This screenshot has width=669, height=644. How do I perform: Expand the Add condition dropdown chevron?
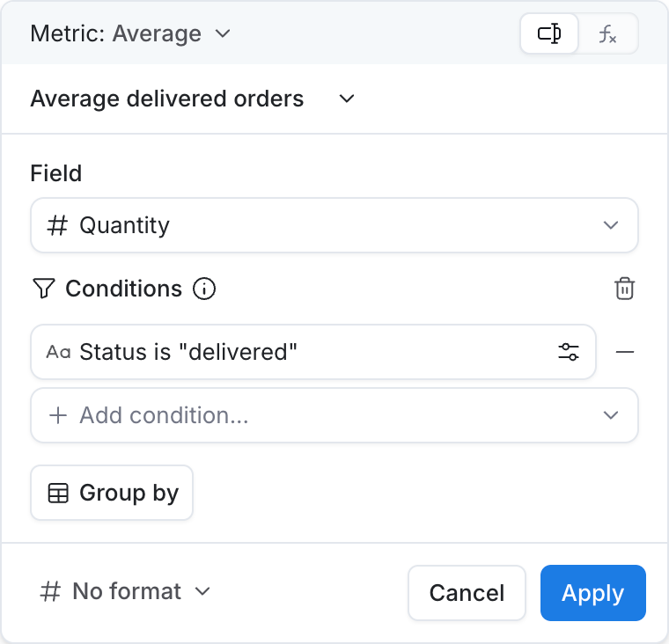(x=611, y=415)
